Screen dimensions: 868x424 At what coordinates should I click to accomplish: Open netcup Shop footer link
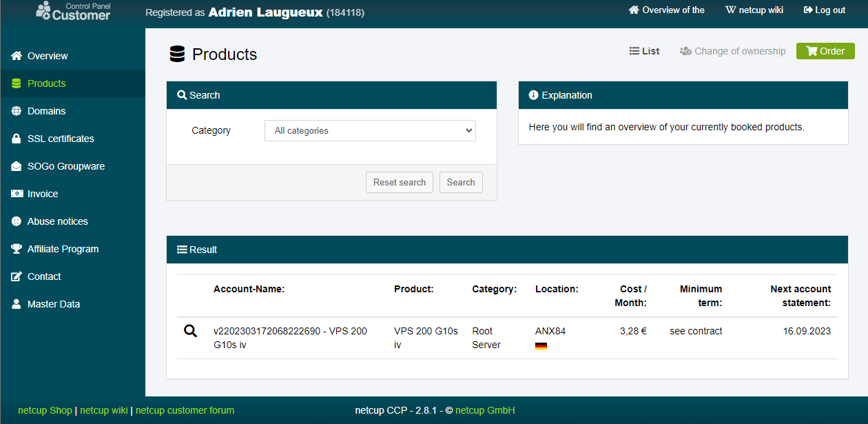click(45, 410)
